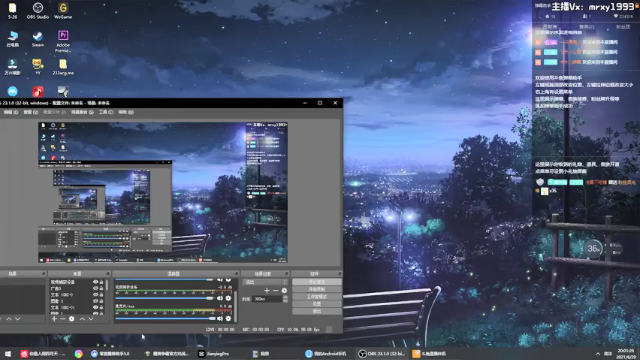This screenshot has width=640, height=360.
Task: Click the 开始录制 button in 控件
Action: pyautogui.click(x=317, y=289)
